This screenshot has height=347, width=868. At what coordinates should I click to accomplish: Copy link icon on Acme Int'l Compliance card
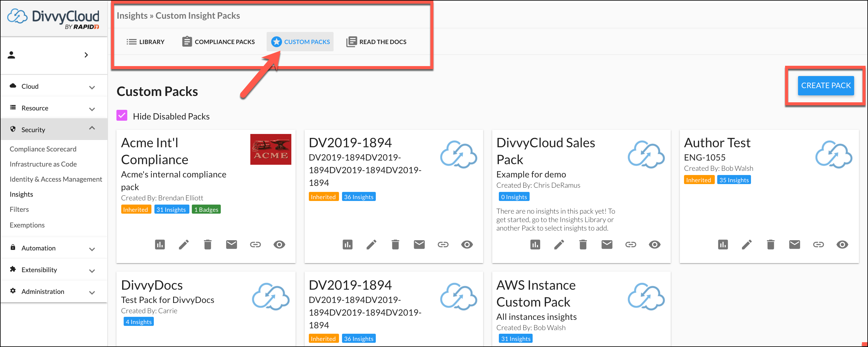point(255,244)
